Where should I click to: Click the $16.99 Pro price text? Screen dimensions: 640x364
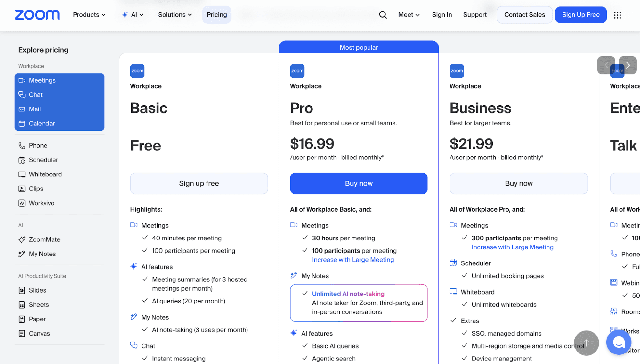coord(312,144)
